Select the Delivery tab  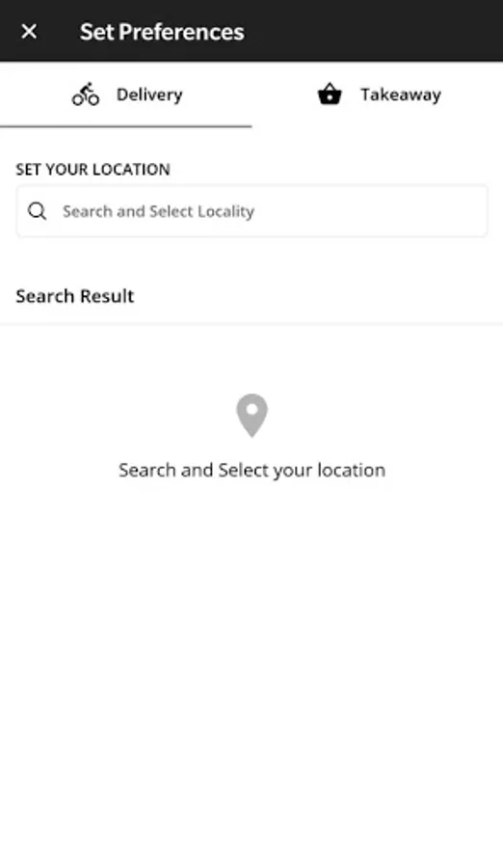click(x=125, y=95)
